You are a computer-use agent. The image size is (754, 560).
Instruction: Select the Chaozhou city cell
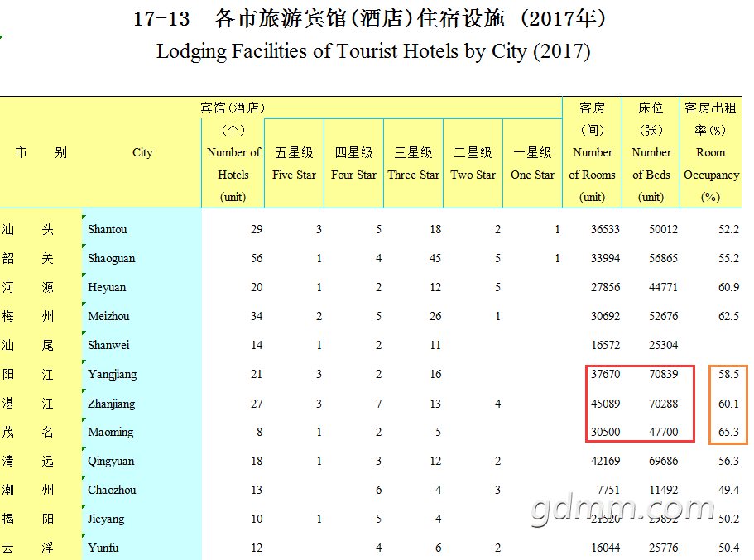[142, 490]
